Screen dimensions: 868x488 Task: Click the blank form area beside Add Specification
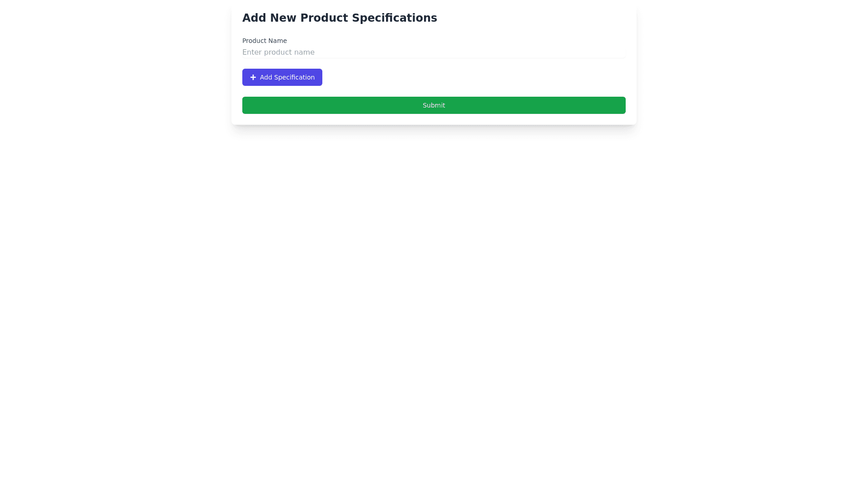click(x=452, y=77)
